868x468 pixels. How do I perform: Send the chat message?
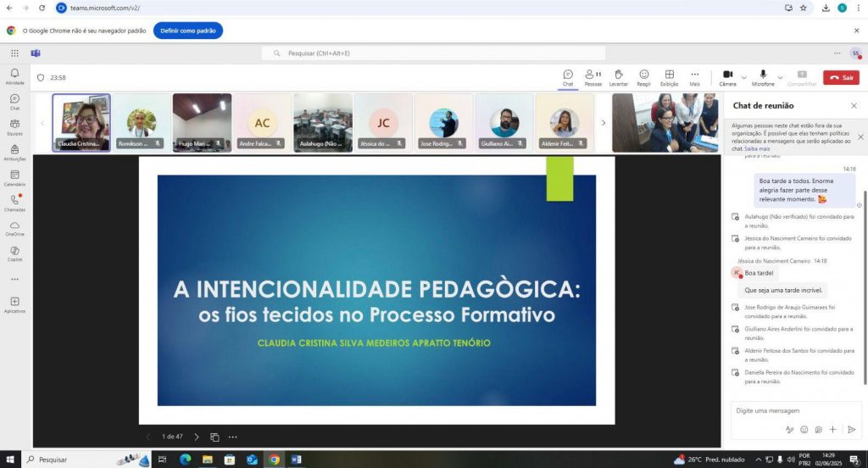point(851,429)
